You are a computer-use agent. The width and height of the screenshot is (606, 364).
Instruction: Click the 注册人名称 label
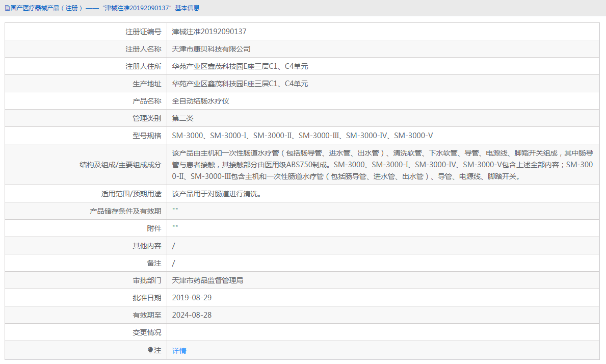point(143,49)
